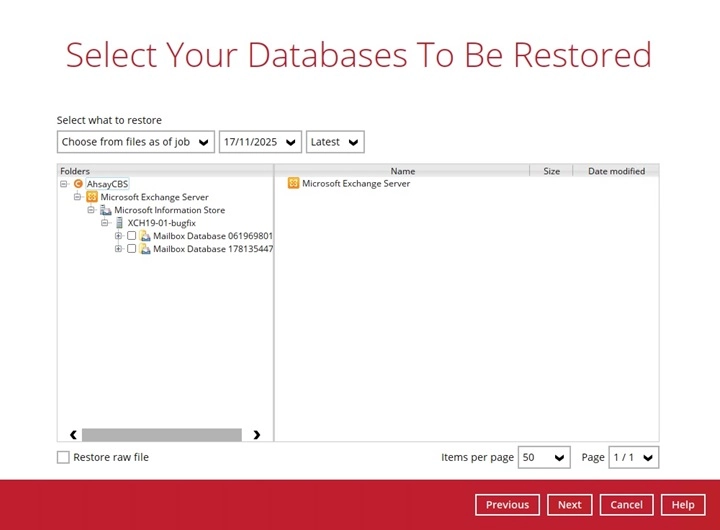
Task: Click the XCH19-01-bugfix server icon
Action: 120,223
